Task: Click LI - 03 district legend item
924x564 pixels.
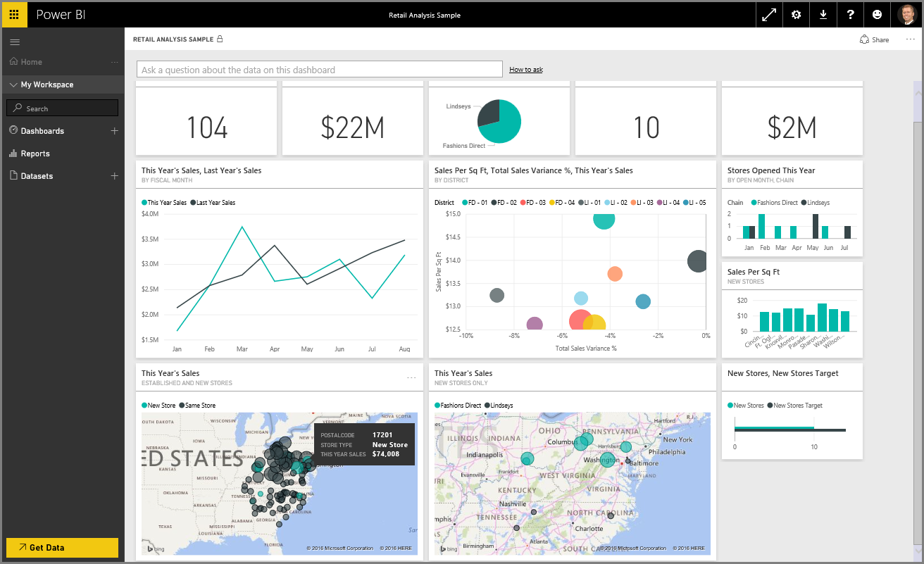Action: [x=642, y=203]
